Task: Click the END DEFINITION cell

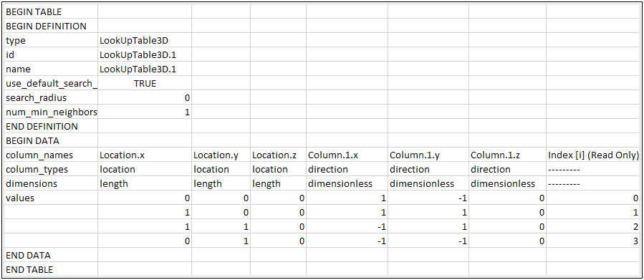Action: tap(51, 127)
